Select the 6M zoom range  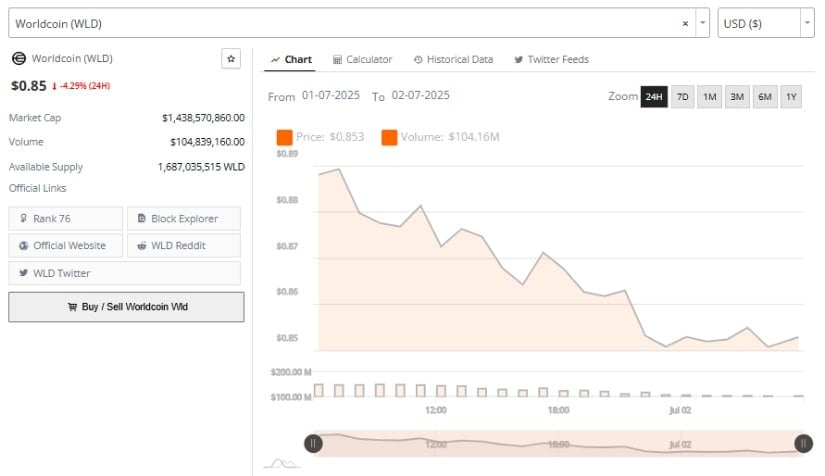(765, 97)
